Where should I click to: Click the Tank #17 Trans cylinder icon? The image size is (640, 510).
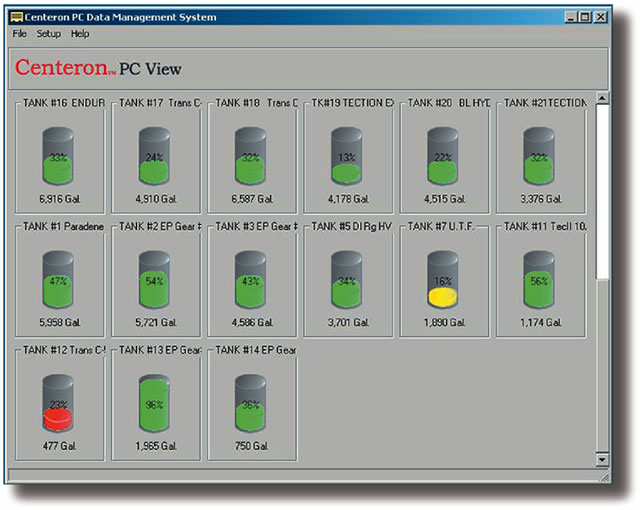tap(154, 156)
